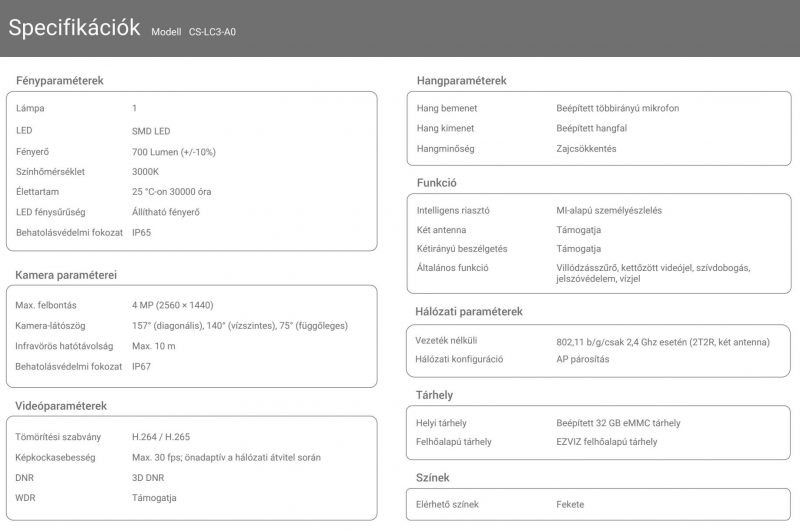Select the H.264 / H.265 compression value
This screenshot has width=800, height=531.
161,437
